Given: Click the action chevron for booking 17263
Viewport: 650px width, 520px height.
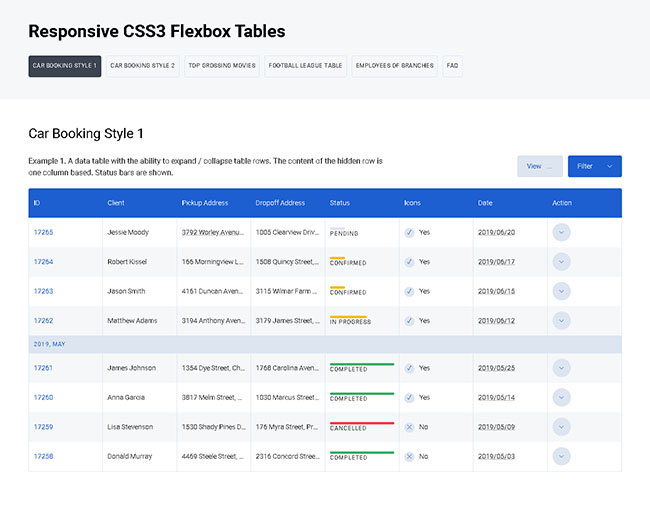Looking at the screenshot, I should pyautogui.click(x=561, y=291).
